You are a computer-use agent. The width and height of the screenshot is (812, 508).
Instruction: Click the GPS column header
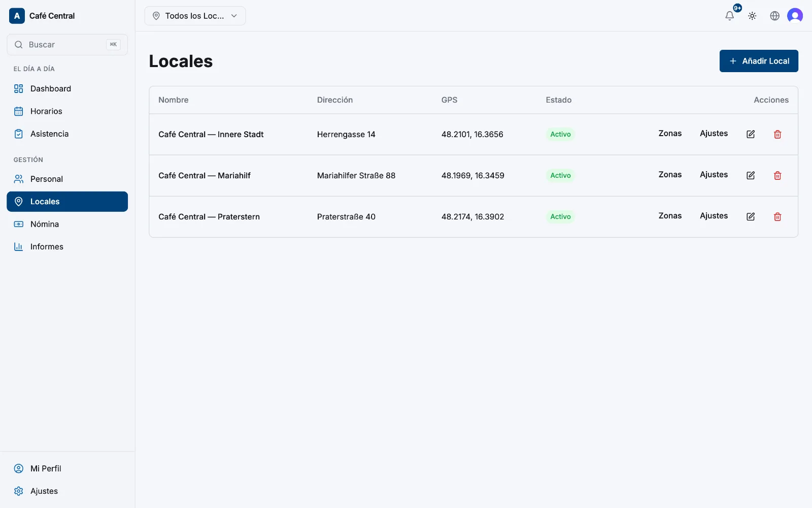[449, 100]
